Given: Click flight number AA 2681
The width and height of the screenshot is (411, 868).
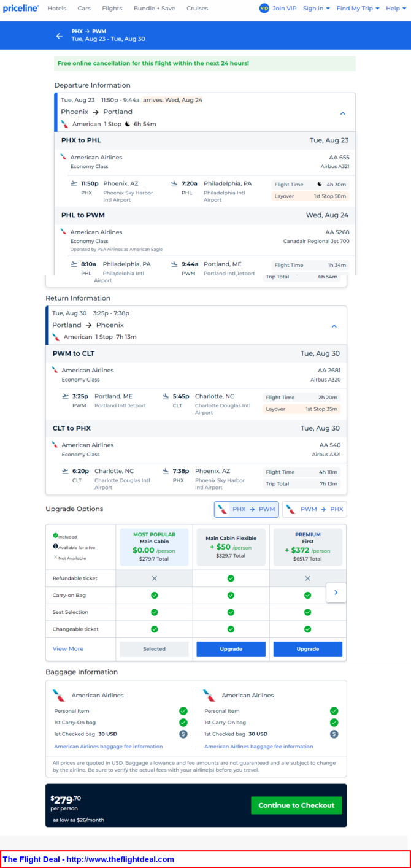Looking at the screenshot, I should pyautogui.click(x=329, y=370).
